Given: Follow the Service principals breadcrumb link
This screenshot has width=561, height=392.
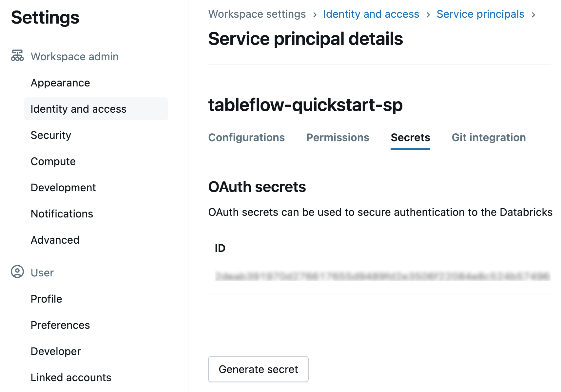Looking at the screenshot, I should (480, 14).
